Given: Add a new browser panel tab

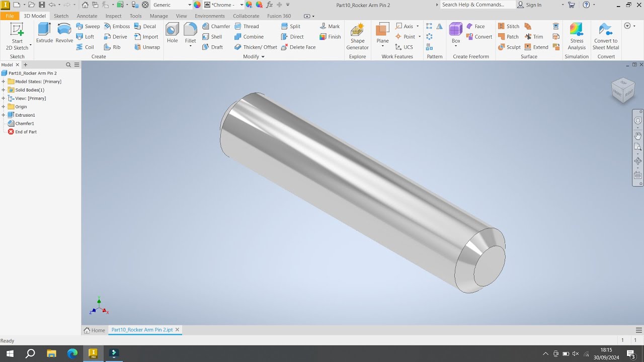Looking at the screenshot, I should click(x=26, y=65).
